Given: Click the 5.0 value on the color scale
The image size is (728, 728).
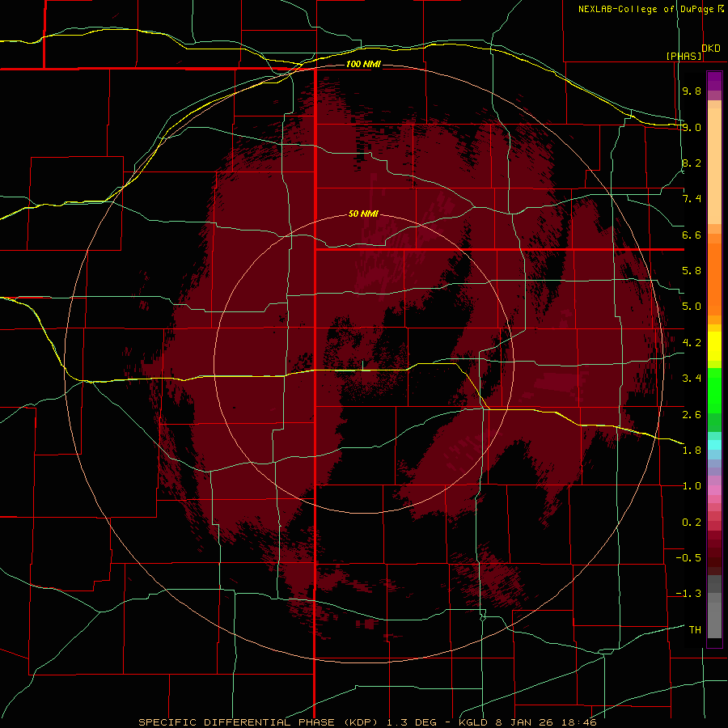Looking at the screenshot, I should (x=692, y=307).
